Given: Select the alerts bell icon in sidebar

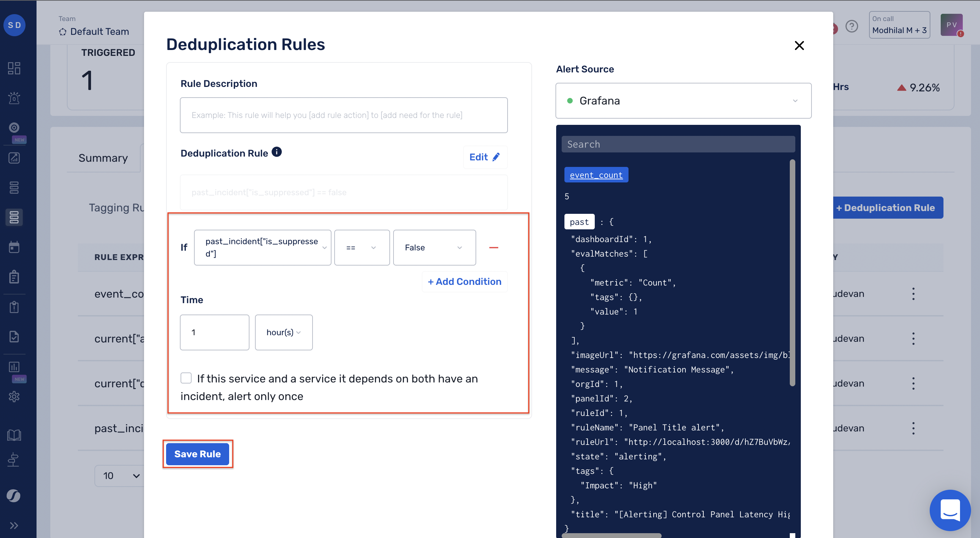Looking at the screenshot, I should 14,98.
